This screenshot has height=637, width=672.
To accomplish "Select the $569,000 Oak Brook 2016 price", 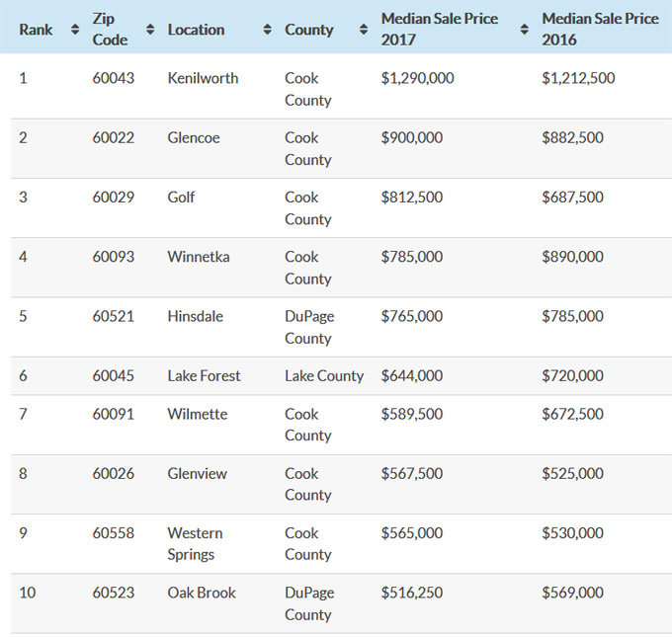I will (x=572, y=593).
